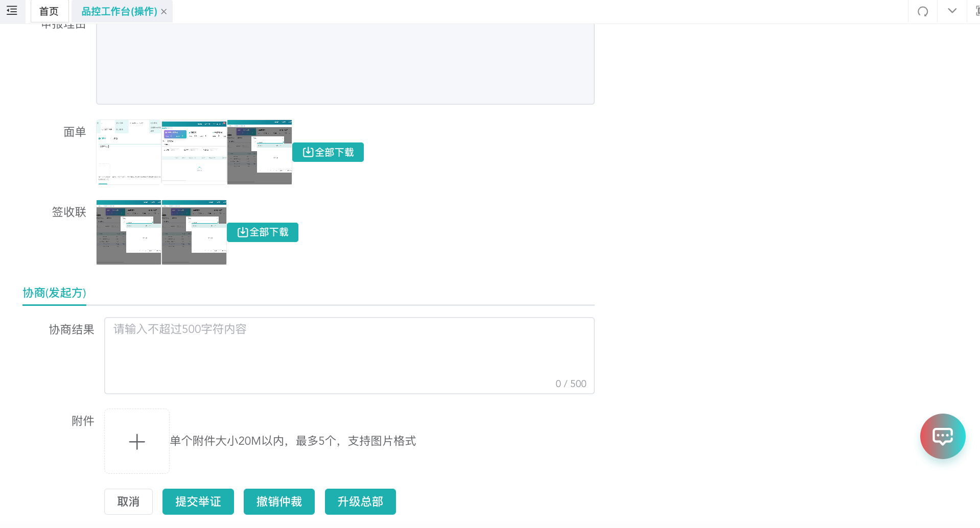The image size is (980, 528).
Task: Open the first 签收联 thumbnail
Action: point(129,232)
